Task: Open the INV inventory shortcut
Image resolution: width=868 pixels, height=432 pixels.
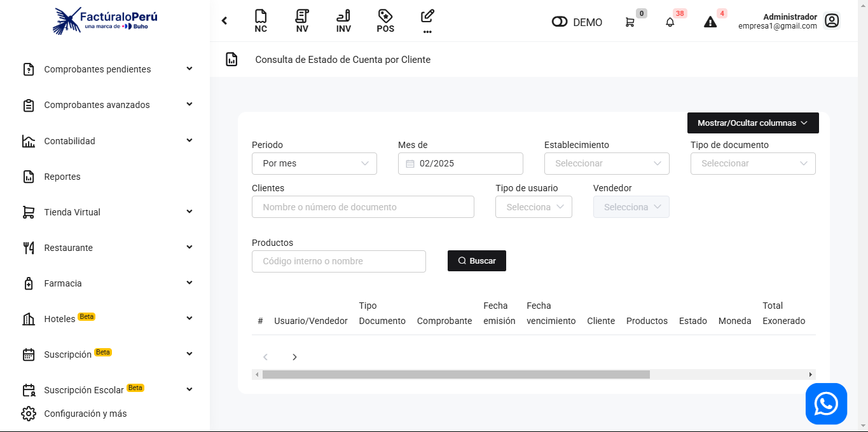Action: [343, 21]
